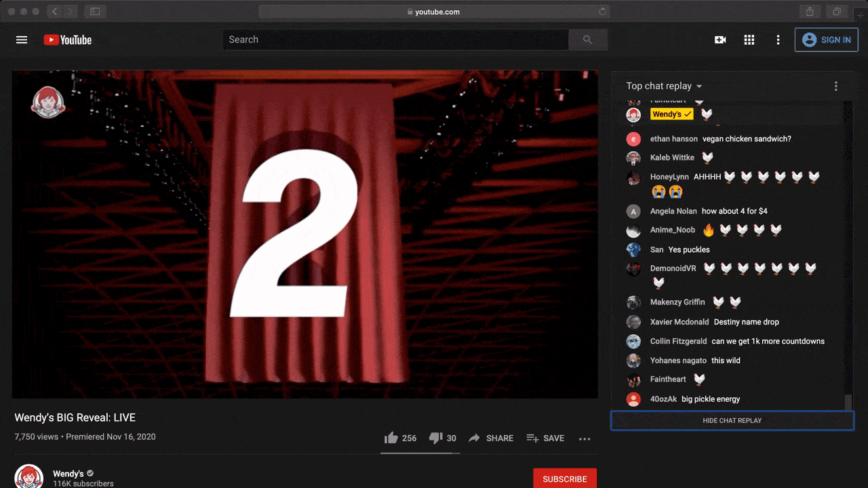Go forward in Safari history

coord(71,12)
